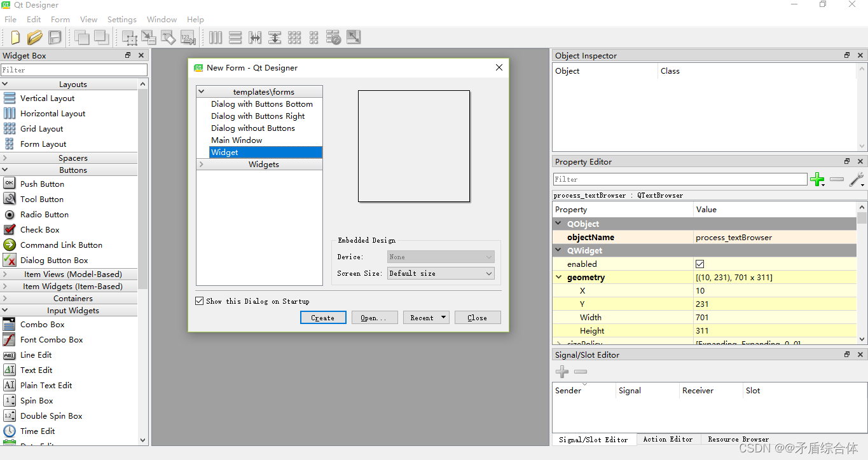Select Double Spin Box icon in Widget Box
Viewport: 868px width, 460px height.
tap(10, 416)
